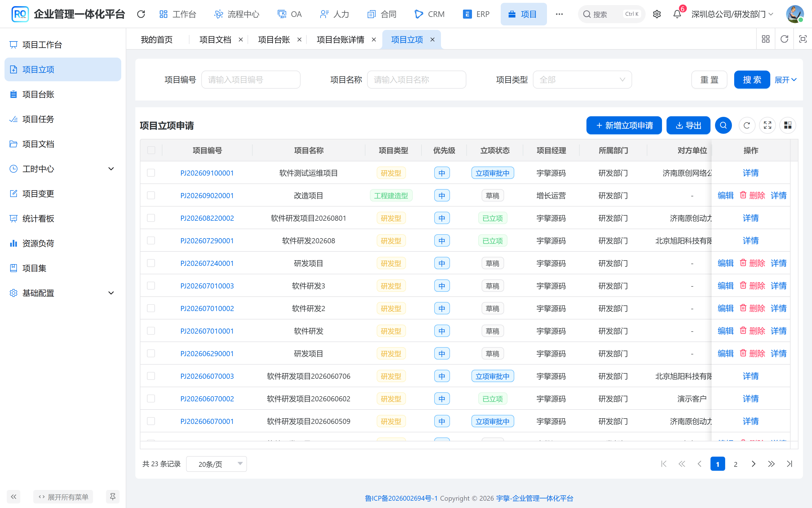Click the user avatar in top right
The image size is (812, 508).
click(x=795, y=14)
